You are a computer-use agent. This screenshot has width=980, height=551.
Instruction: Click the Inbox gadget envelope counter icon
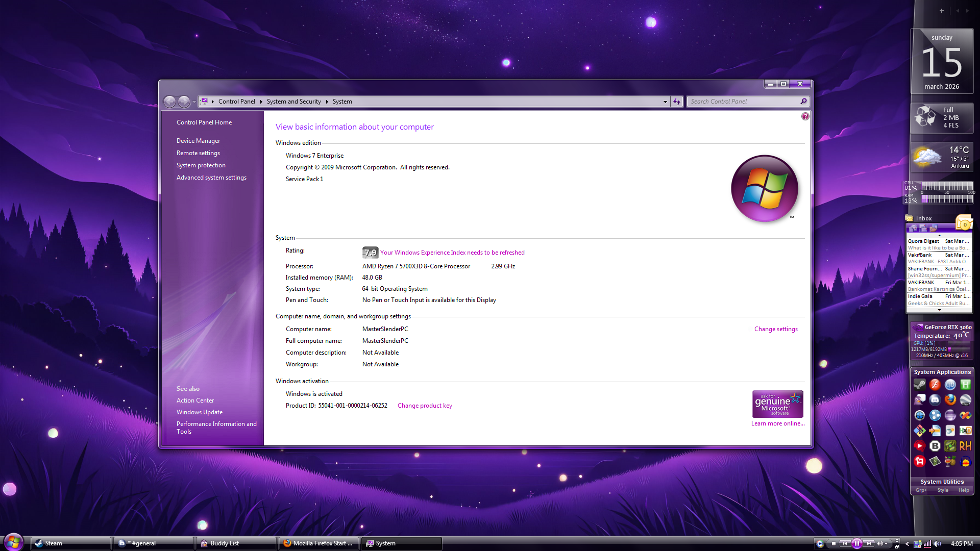(x=964, y=223)
